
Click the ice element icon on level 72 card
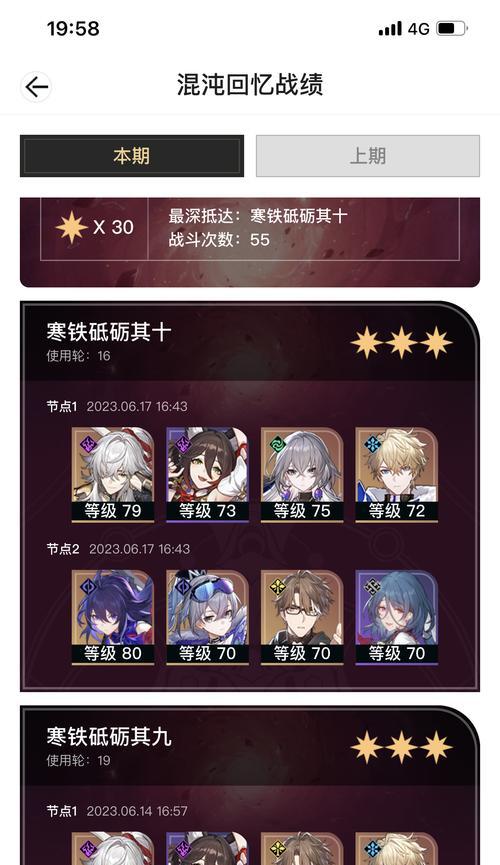click(373, 444)
